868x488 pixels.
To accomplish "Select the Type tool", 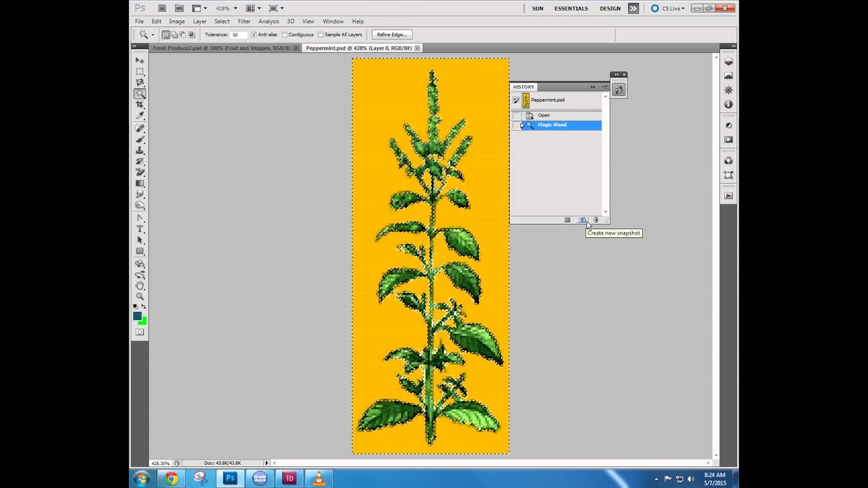I will click(140, 229).
